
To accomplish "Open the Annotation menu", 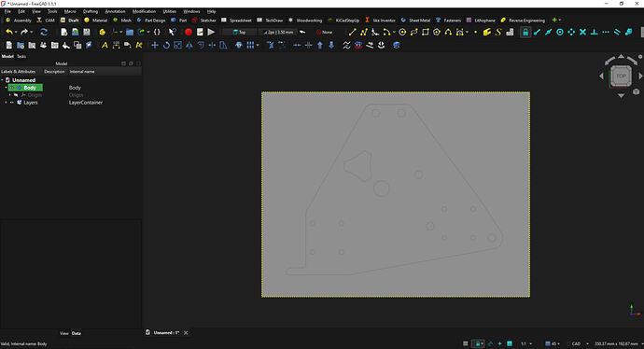I will pos(115,11).
